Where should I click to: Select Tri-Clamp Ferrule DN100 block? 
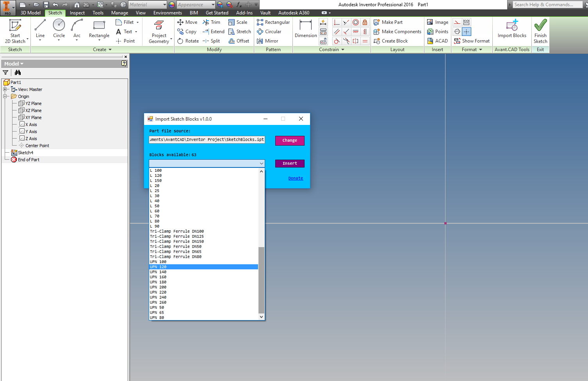tap(204, 231)
